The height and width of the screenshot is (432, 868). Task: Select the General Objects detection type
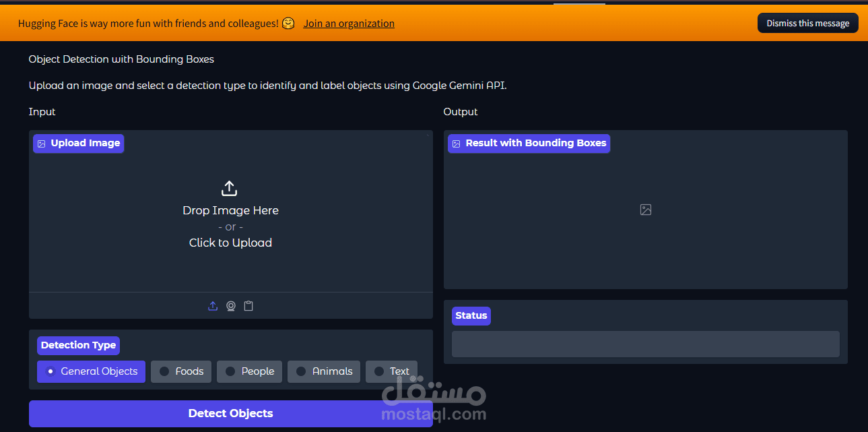point(91,371)
